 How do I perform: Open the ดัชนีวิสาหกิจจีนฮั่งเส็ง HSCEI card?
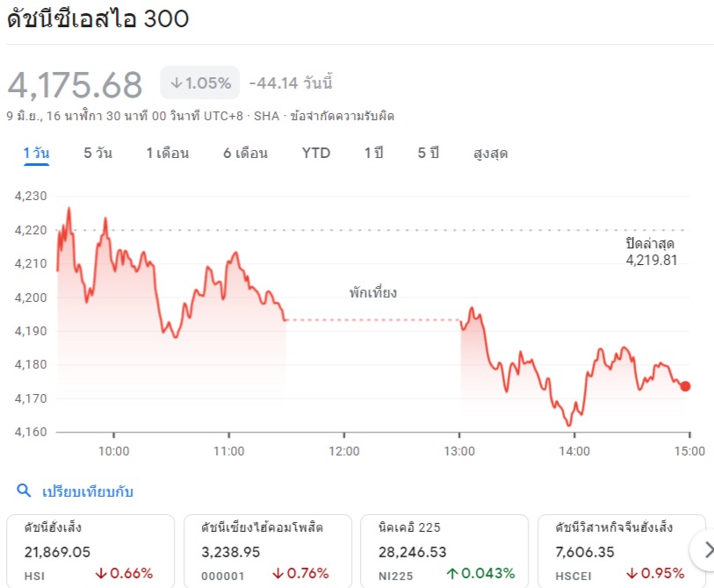620,550
